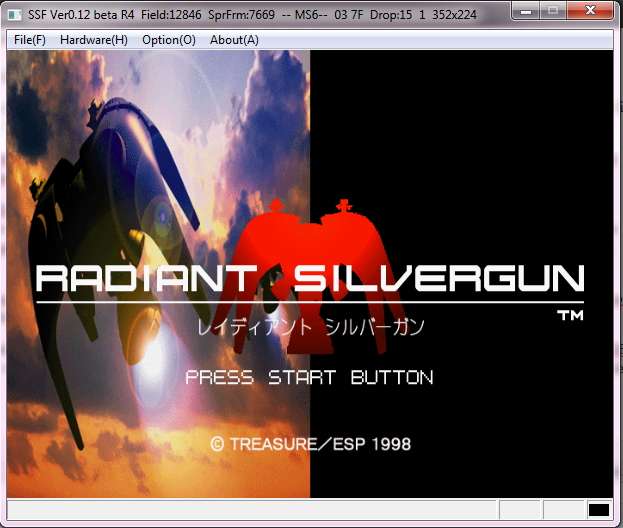Image resolution: width=623 pixels, height=528 pixels.
Task: Click the TREASURE/ESP 1998 copyright text
Action: (x=310, y=443)
